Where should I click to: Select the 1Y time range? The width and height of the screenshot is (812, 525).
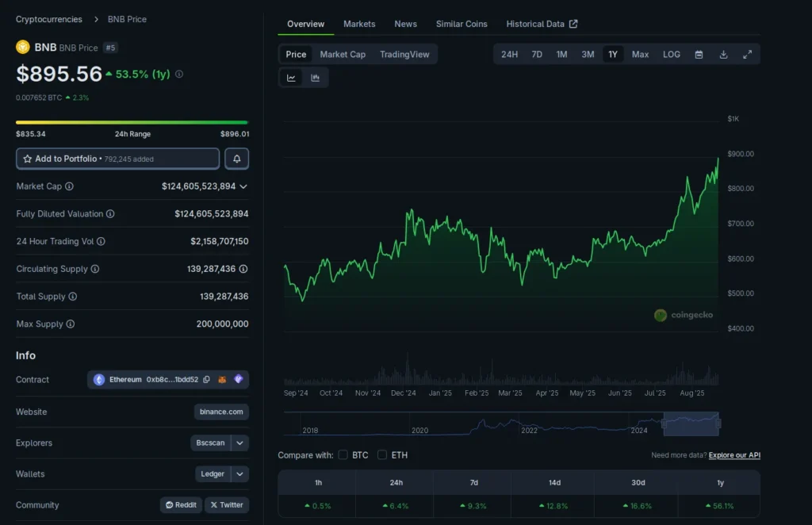coord(613,55)
